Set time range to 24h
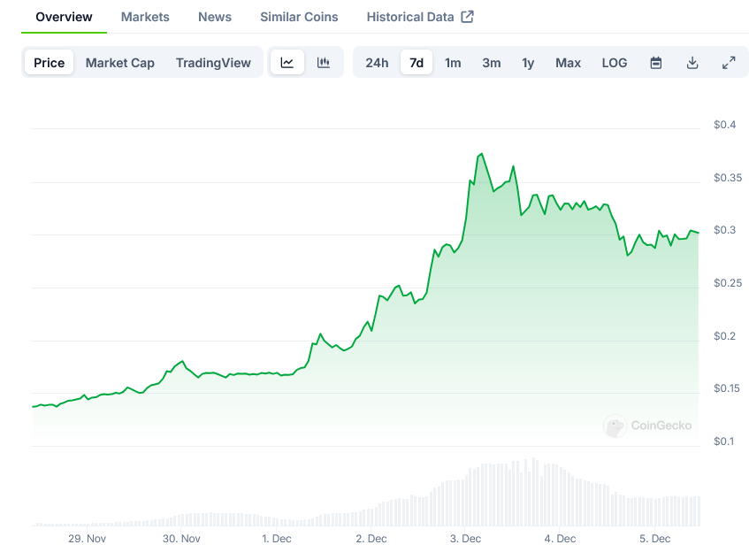The width and height of the screenshot is (749, 560). 377,63
